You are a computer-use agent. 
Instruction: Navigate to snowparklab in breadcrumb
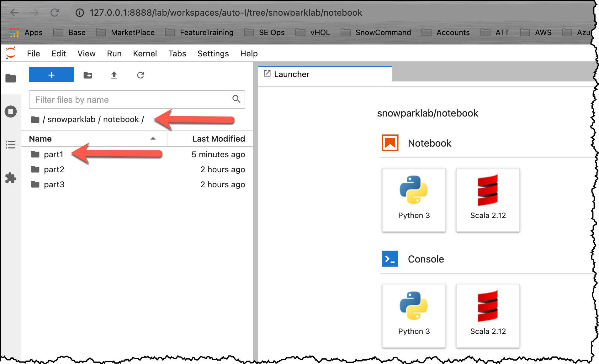72,120
